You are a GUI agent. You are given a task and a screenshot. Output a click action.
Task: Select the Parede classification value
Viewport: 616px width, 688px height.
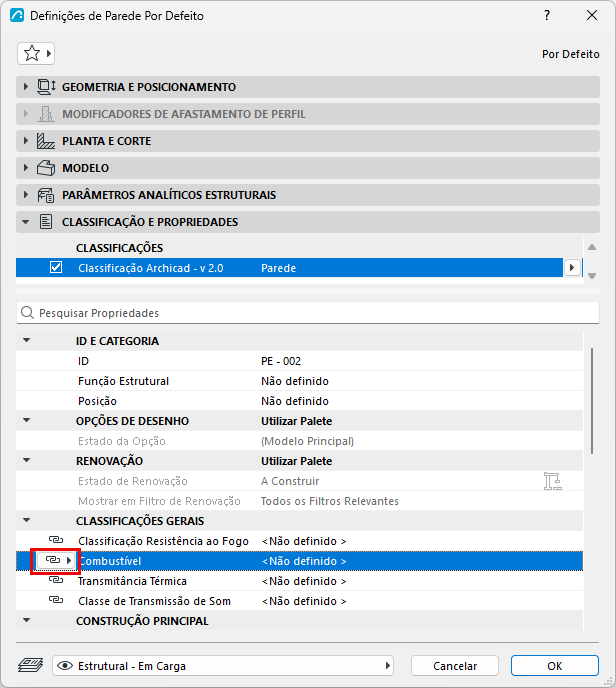click(x=279, y=268)
